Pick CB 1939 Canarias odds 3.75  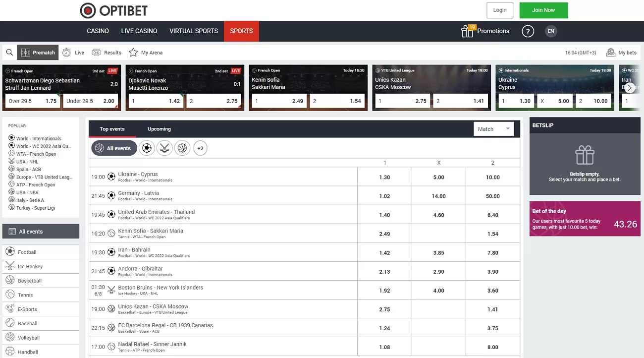493,328
